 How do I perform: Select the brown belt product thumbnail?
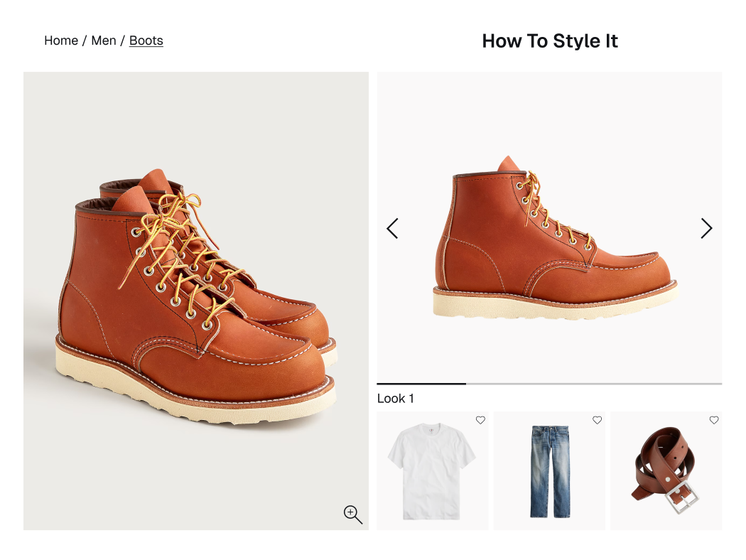click(666, 471)
